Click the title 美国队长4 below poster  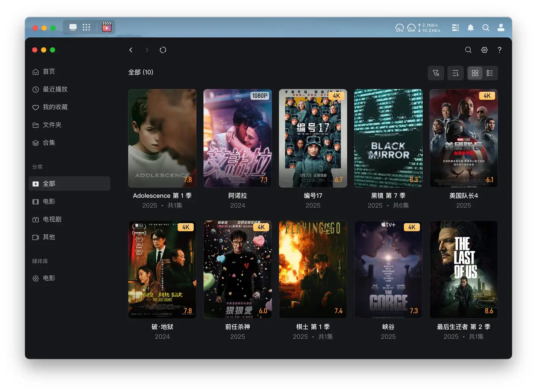pyautogui.click(x=464, y=196)
